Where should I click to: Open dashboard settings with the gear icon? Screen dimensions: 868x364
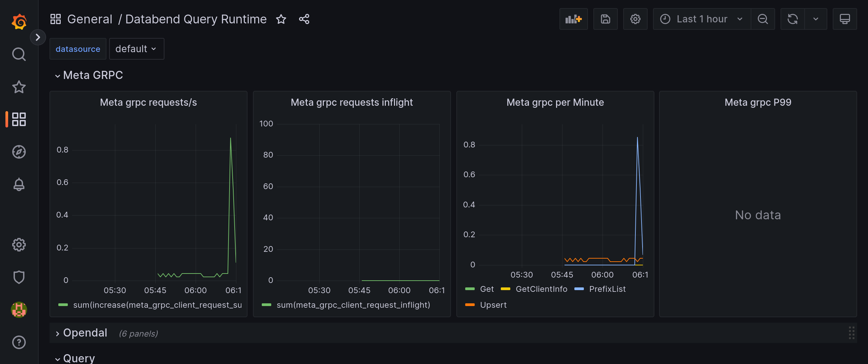(x=636, y=19)
